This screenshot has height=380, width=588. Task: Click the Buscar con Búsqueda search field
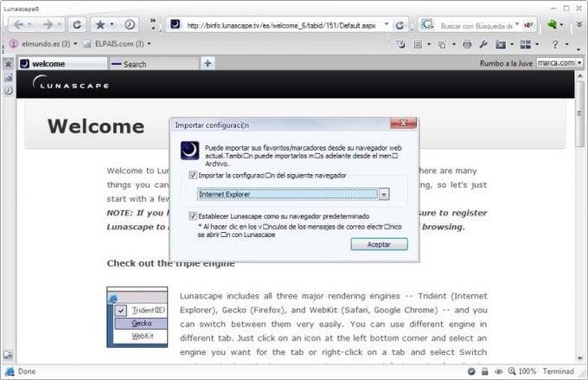pos(476,26)
